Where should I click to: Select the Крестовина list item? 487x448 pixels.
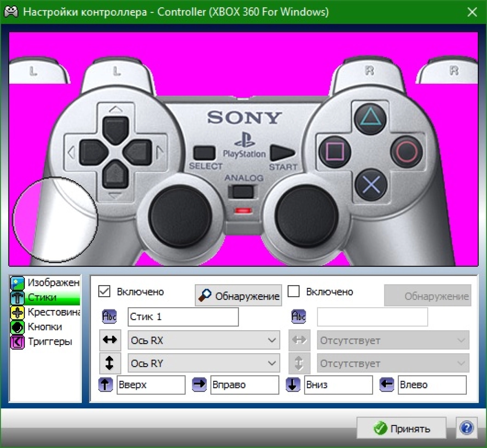click(x=45, y=312)
